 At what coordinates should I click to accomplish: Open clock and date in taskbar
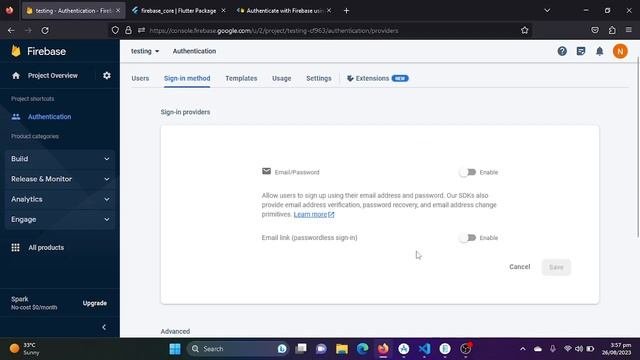pos(616,349)
